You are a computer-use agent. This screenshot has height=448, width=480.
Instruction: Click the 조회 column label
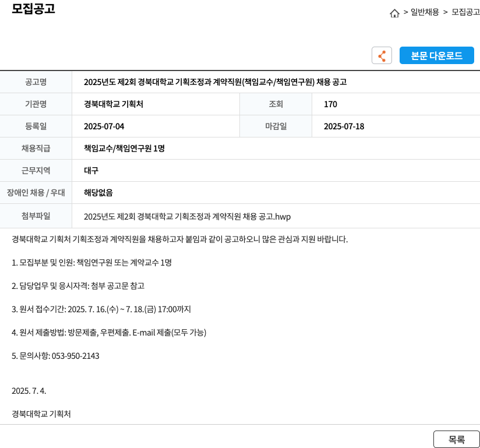click(276, 104)
